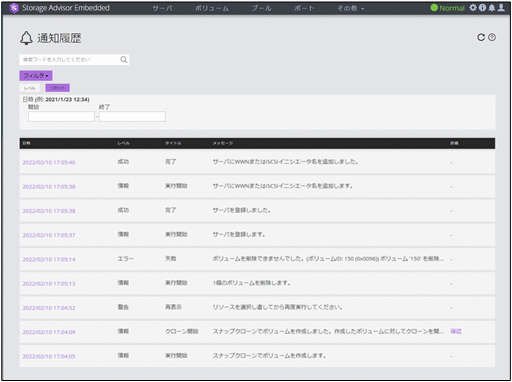This screenshot has width=512, height=382.
Task: Expand the その他 dropdown menu
Action: (x=350, y=8)
